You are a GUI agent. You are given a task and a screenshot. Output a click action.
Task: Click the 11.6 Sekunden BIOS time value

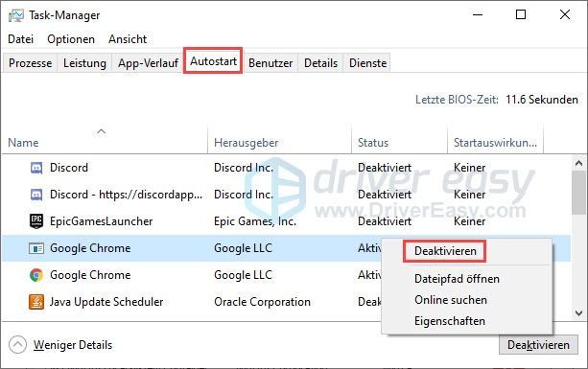[542, 100]
